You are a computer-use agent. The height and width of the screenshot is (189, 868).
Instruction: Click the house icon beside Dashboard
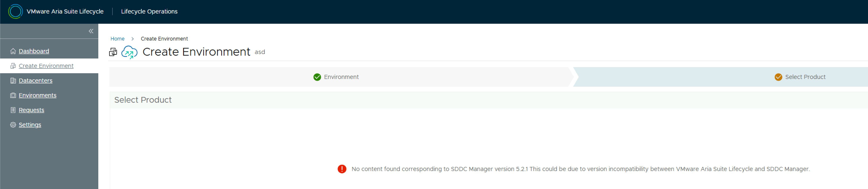coord(13,51)
